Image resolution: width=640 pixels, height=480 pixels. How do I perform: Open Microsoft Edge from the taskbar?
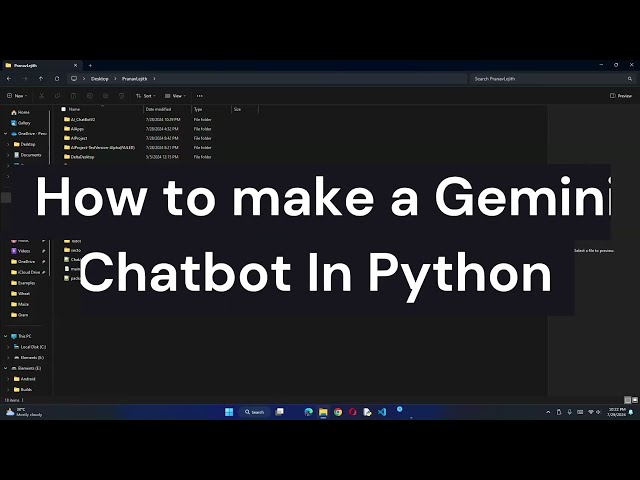click(x=309, y=412)
